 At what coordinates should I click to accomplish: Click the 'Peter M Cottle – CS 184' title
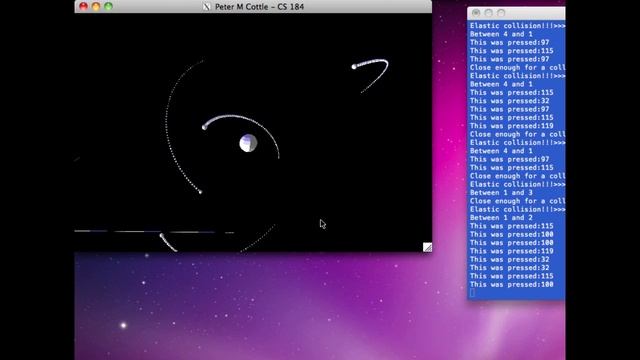point(259,7)
